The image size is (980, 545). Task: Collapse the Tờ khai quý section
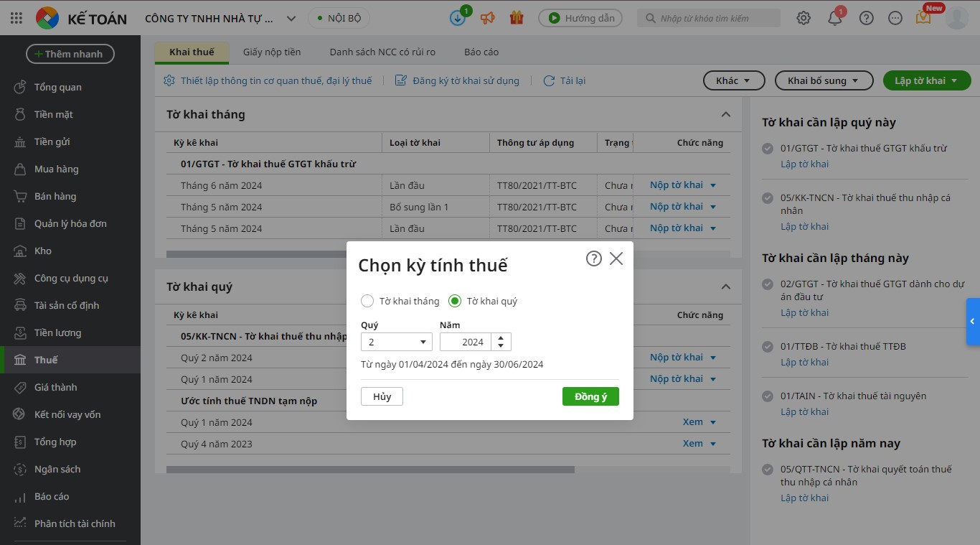click(x=726, y=287)
